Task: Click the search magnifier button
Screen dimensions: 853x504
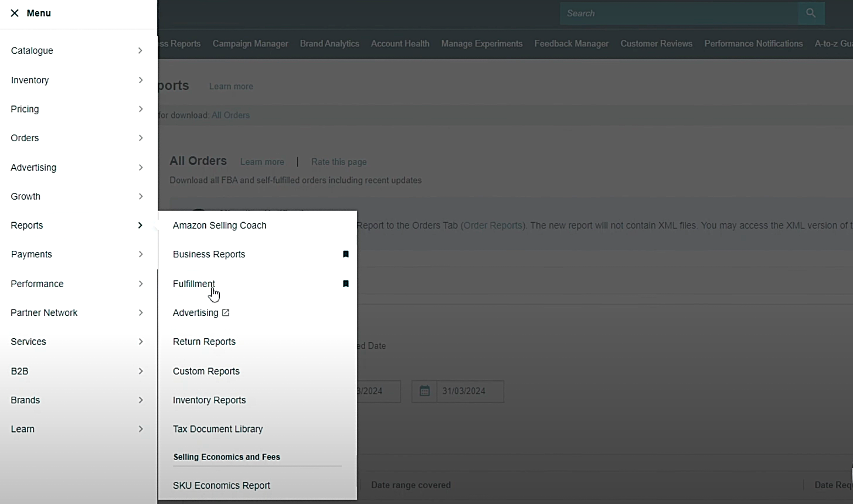Action: coord(811,13)
